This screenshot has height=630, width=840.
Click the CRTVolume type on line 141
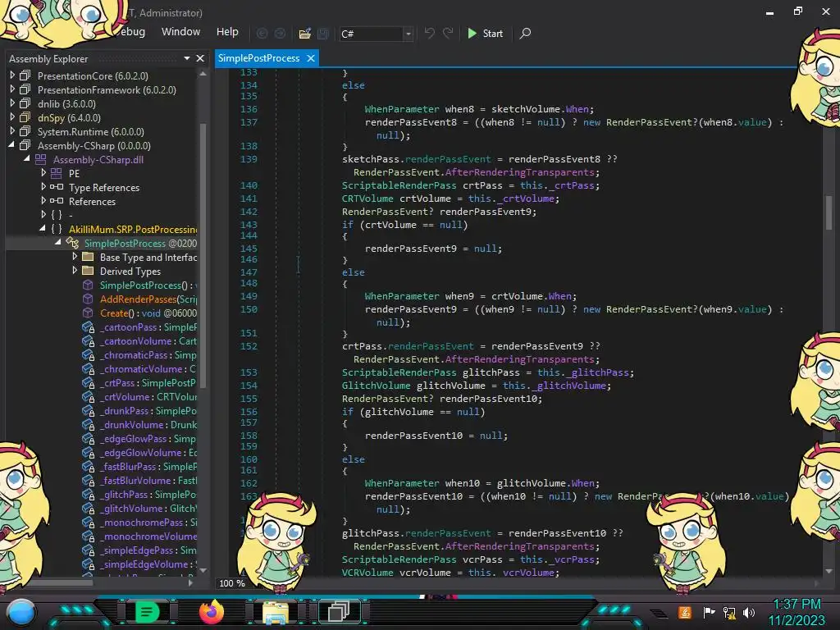point(367,199)
